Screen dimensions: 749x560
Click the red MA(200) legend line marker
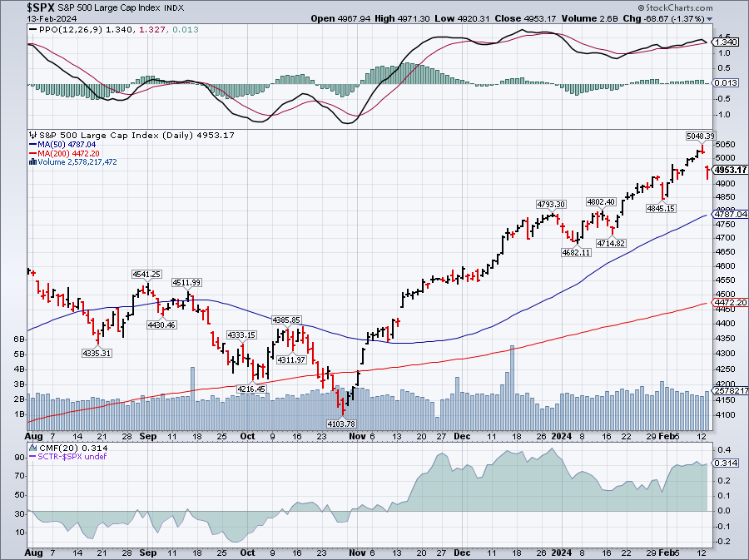click(x=31, y=153)
